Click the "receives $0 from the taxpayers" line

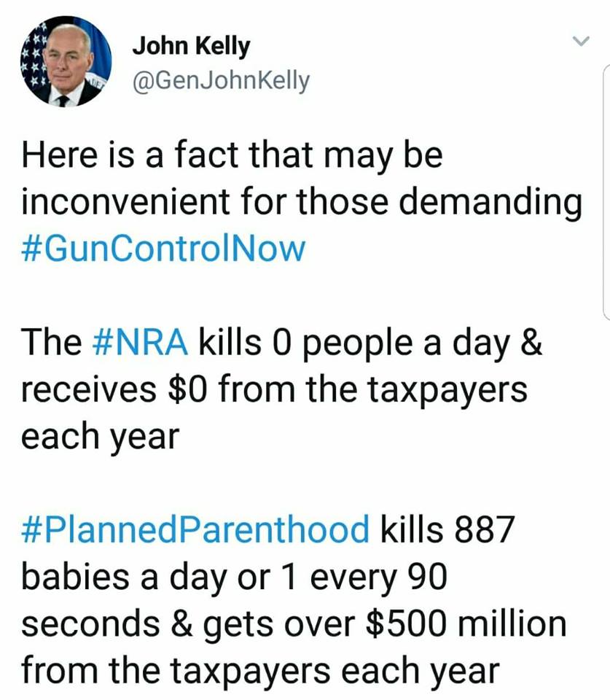[x=273, y=389]
